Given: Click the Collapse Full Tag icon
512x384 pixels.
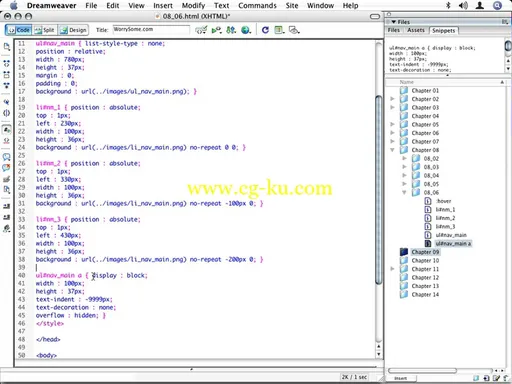Looking at the screenshot, I should pos(6,63).
